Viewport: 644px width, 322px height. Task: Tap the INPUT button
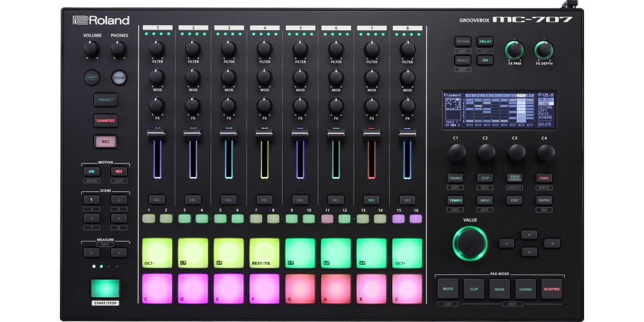[x=485, y=200]
